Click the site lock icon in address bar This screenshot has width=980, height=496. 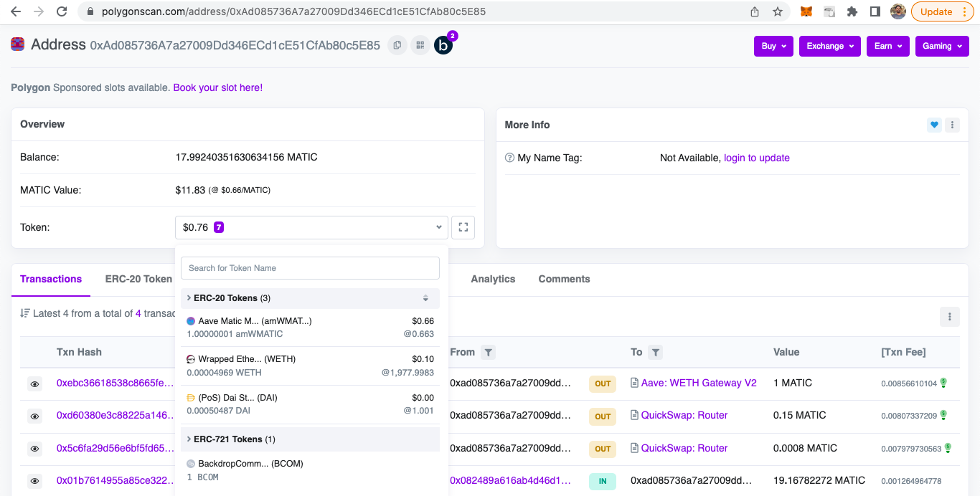pos(90,11)
